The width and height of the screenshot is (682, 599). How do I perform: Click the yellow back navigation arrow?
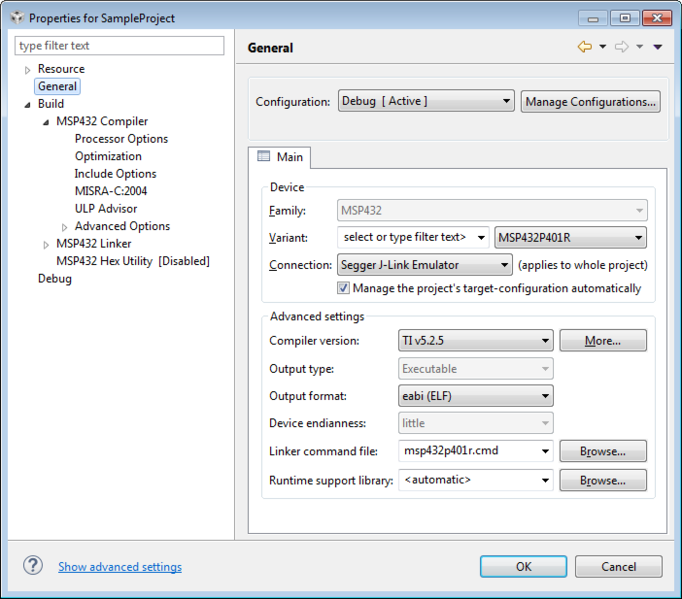click(585, 46)
